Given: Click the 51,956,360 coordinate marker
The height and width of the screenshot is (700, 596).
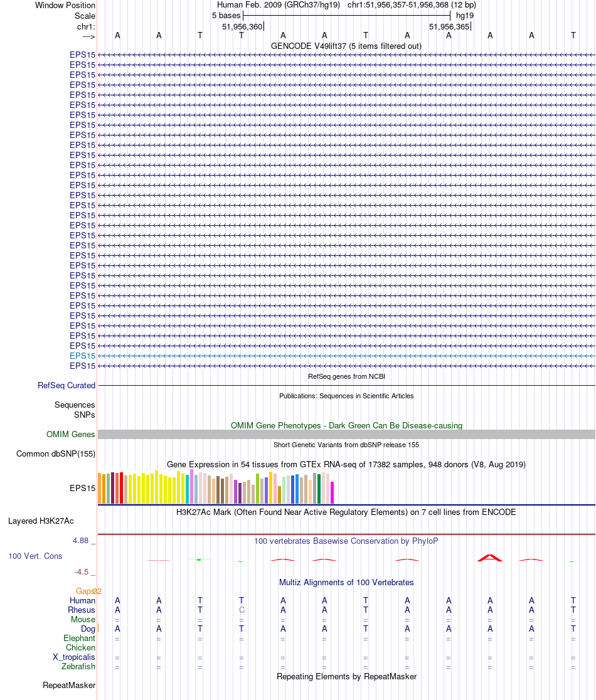Looking at the screenshot, I should [242, 27].
